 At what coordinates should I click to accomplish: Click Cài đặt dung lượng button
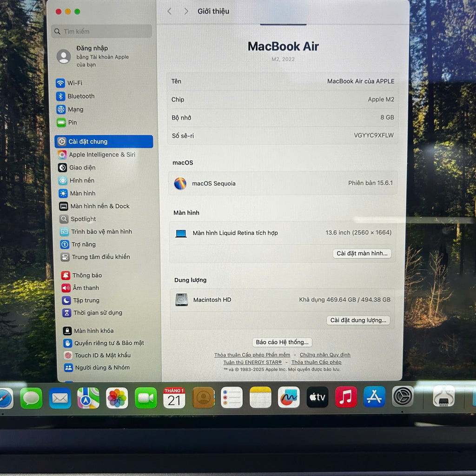click(358, 320)
